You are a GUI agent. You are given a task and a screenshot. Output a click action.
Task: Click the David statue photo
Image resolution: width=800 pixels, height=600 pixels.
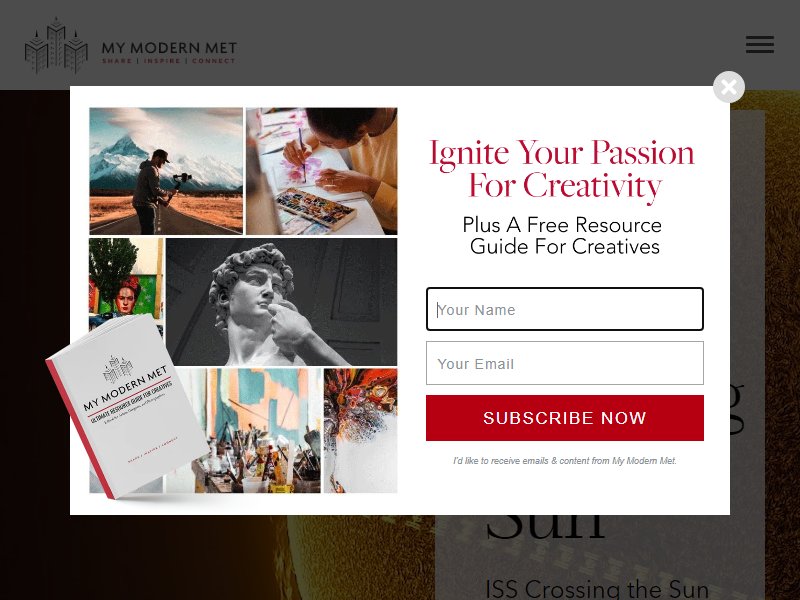282,302
